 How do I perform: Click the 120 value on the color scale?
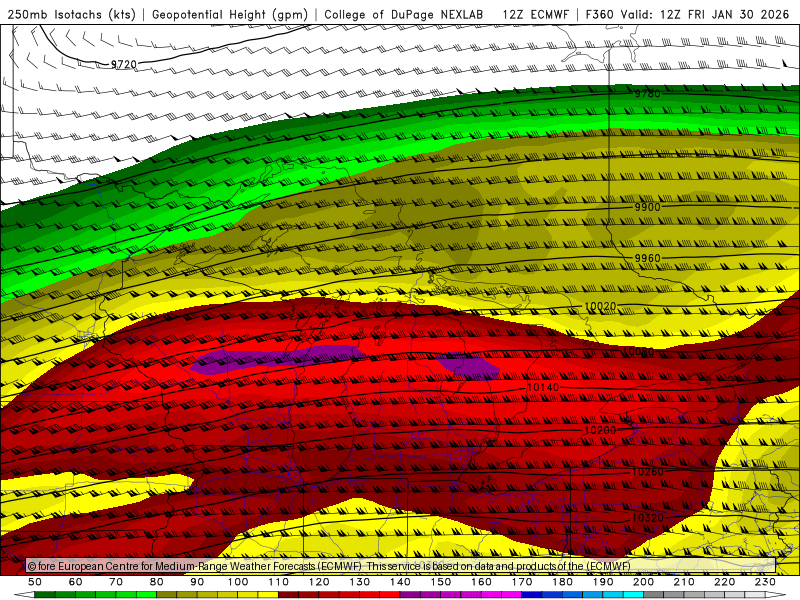[319, 582]
